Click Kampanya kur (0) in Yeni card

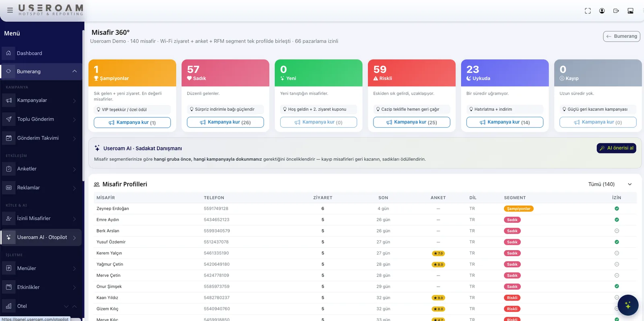(318, 122)
